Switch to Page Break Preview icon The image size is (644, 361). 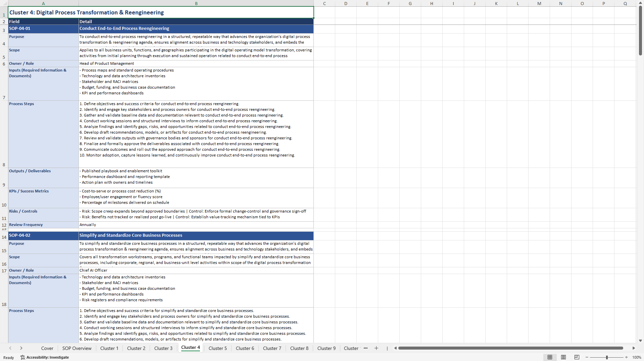pyautogui.click(x=577, y=357)
